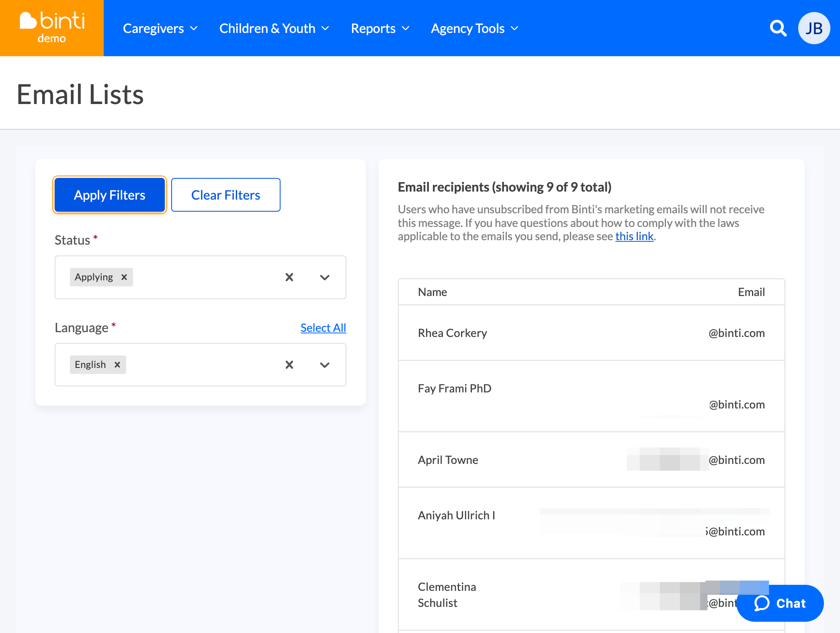Click the Email Lists page heading
Viewport: 840px width, 633px height.
pyautogui.click(x=80, y=95)
